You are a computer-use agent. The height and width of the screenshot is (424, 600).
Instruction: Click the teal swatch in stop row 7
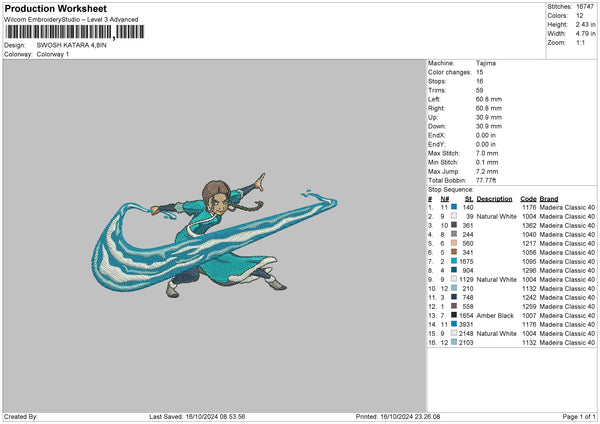click(x=454, y=261)
